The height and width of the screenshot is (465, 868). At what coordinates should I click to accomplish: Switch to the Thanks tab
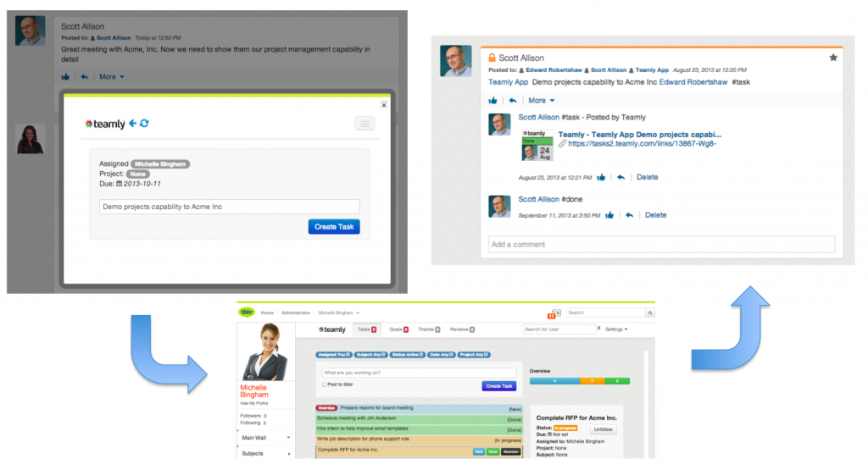pyautogui.click(x=429, y=329)
